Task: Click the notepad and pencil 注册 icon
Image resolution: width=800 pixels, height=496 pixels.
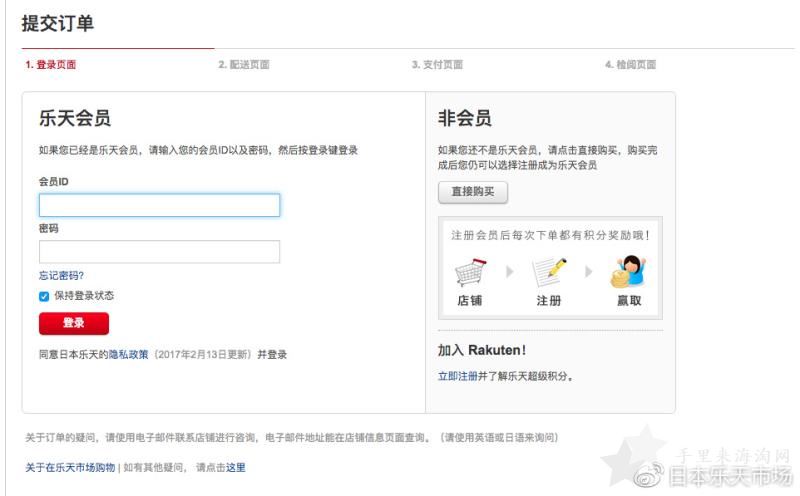Action: pyautogui.click(x=549, y=272)
